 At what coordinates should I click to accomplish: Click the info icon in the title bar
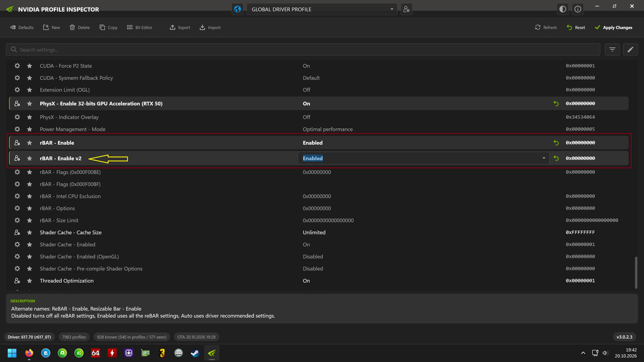tap(578, 9)
